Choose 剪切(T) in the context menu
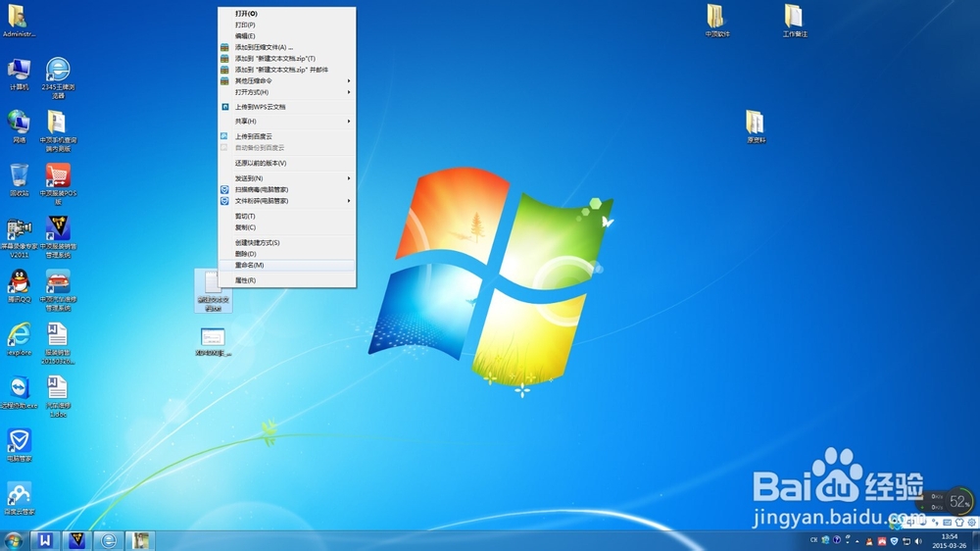 287,216
